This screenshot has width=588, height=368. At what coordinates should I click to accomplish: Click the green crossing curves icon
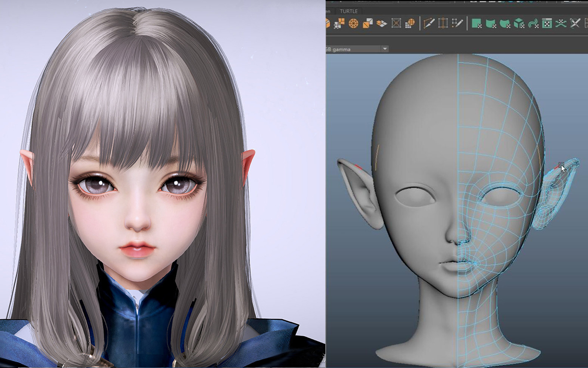coord(561,23)
